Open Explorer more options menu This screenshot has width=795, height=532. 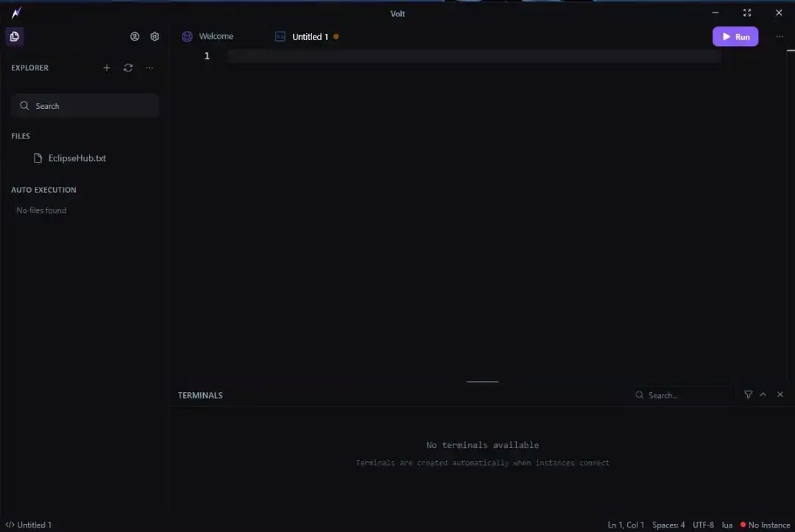click(x=149, y=68)
